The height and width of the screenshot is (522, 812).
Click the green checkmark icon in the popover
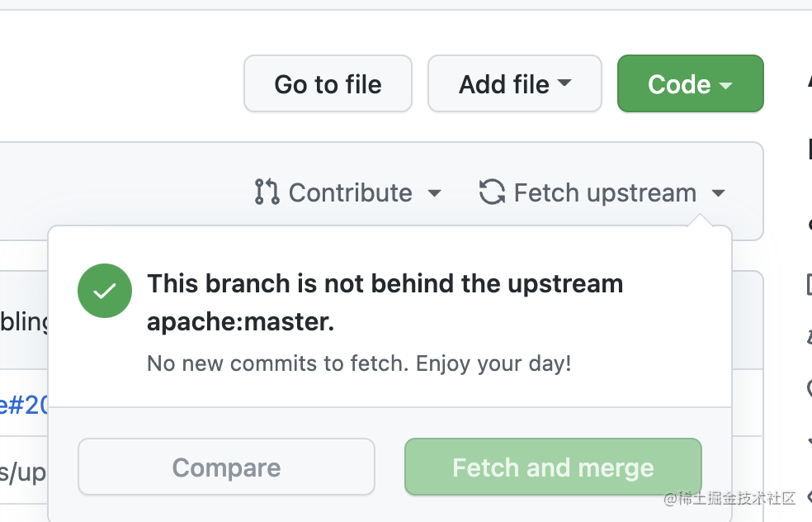click(104, 291)
